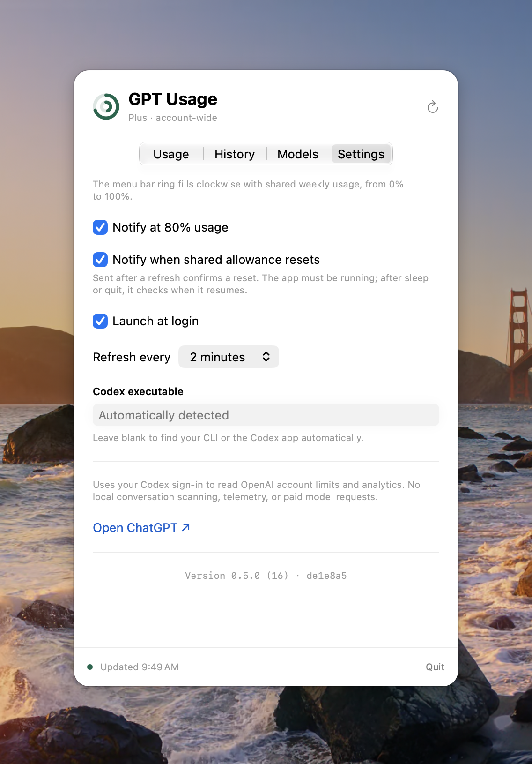532x764 pixels.
Task: Click the Leave blank to find your CLI hint
Action: 228,438
